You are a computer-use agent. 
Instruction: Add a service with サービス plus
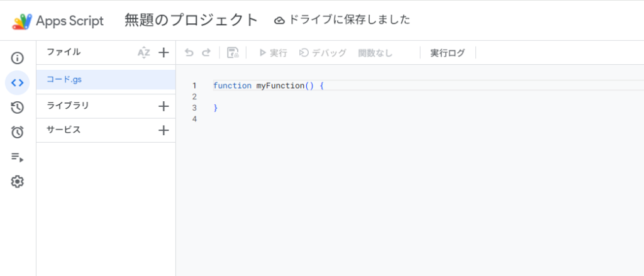pyautogui.click(x=164, y=130)
